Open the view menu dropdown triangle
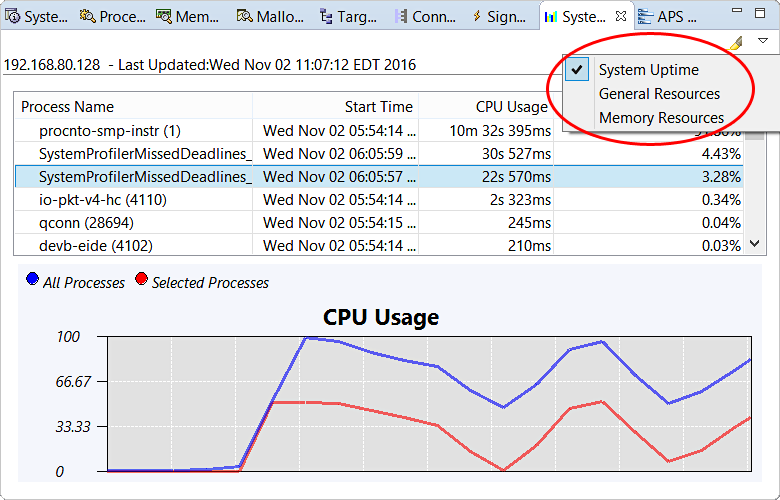 tap(763, 42)
